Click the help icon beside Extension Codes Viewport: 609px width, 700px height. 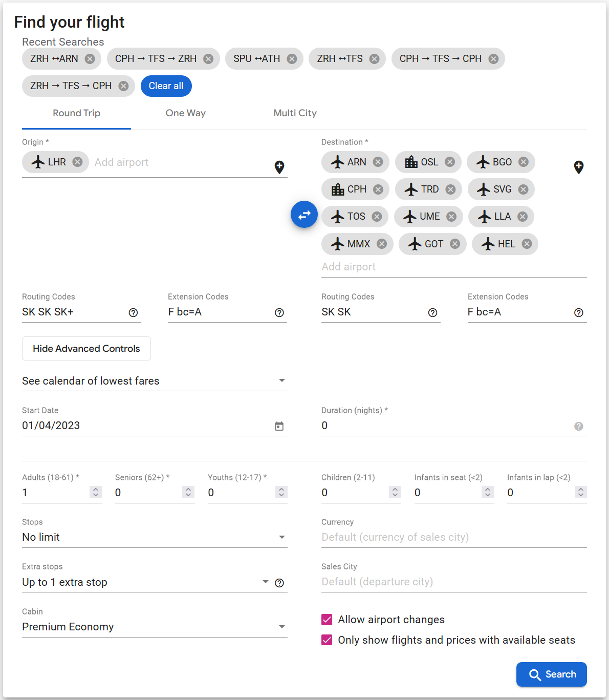(x=279, y=312)
